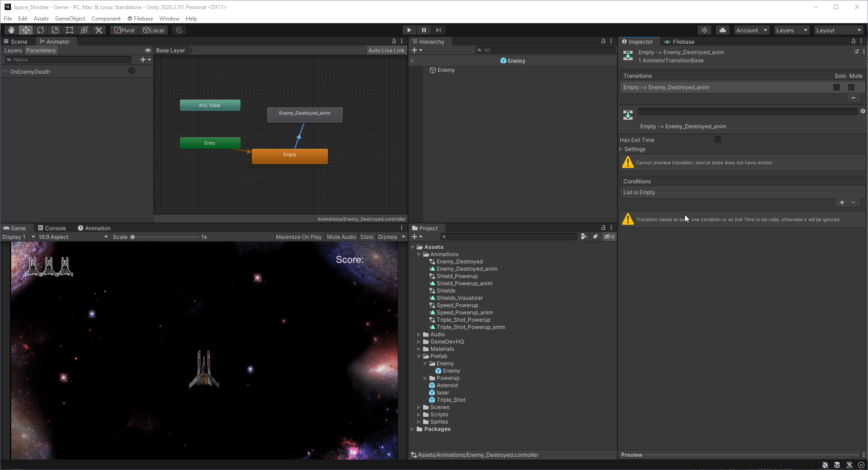
Task: Lock the Hierarchy panel
Action: tap(603, 41)
